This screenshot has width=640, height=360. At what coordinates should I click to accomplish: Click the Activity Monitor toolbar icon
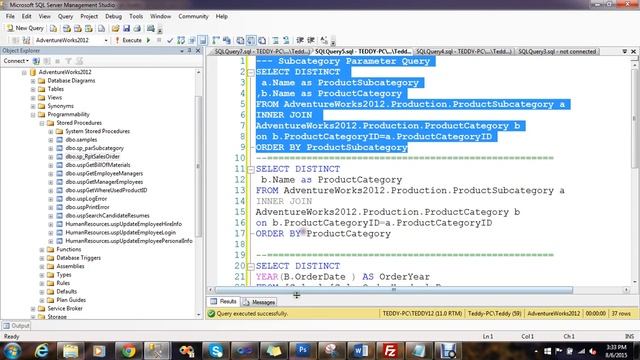tap(151, 28)
